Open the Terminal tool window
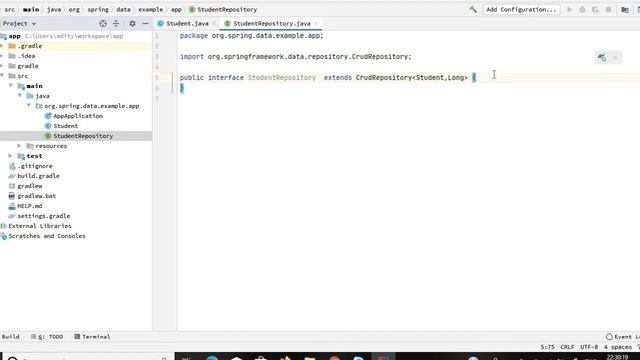Image resolution: width=640 pixels, height=360 pixels. pos(92,337)
